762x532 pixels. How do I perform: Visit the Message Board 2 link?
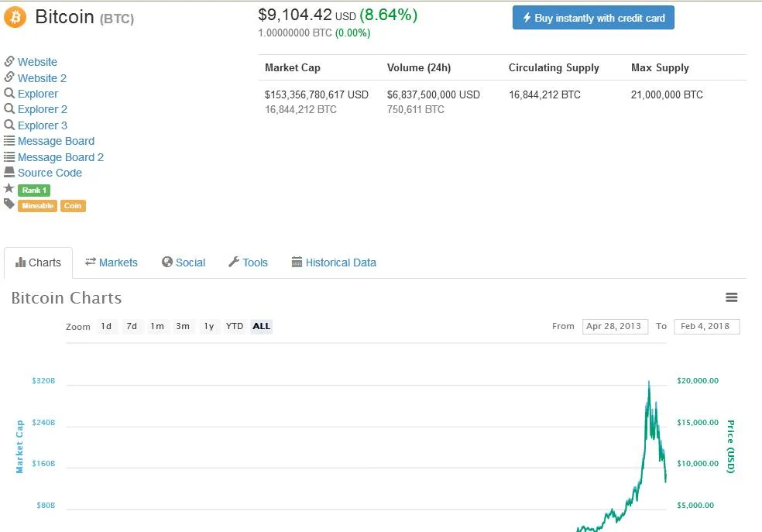tap(60, 157)
